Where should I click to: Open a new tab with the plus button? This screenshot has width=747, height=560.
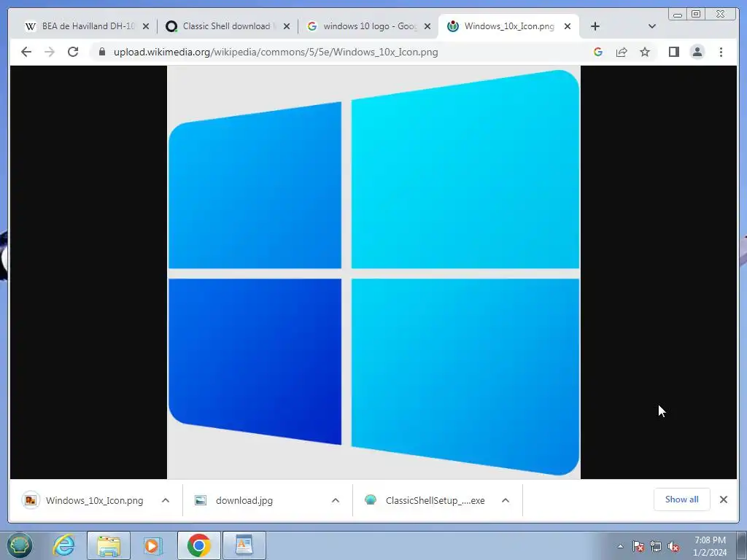(595, 26)
